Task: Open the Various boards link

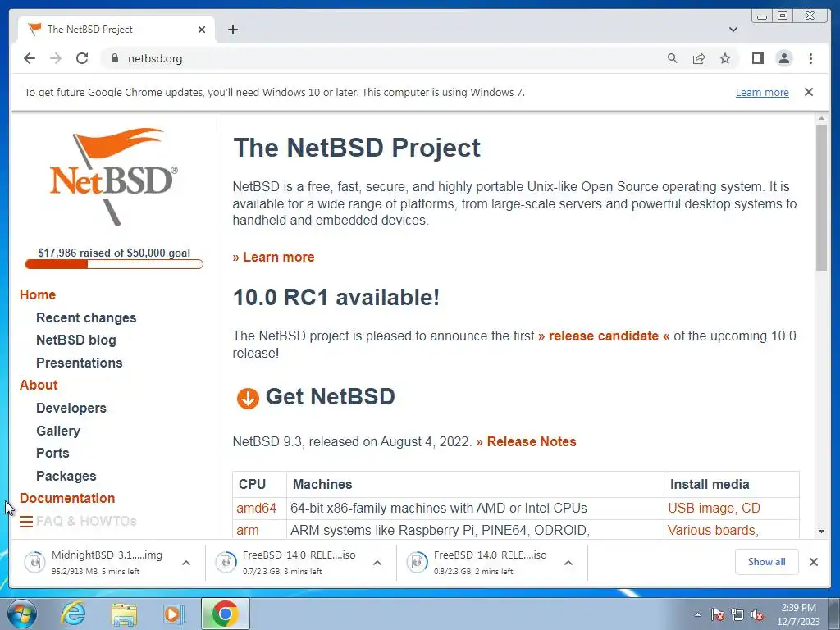Action: pos(713,531)
